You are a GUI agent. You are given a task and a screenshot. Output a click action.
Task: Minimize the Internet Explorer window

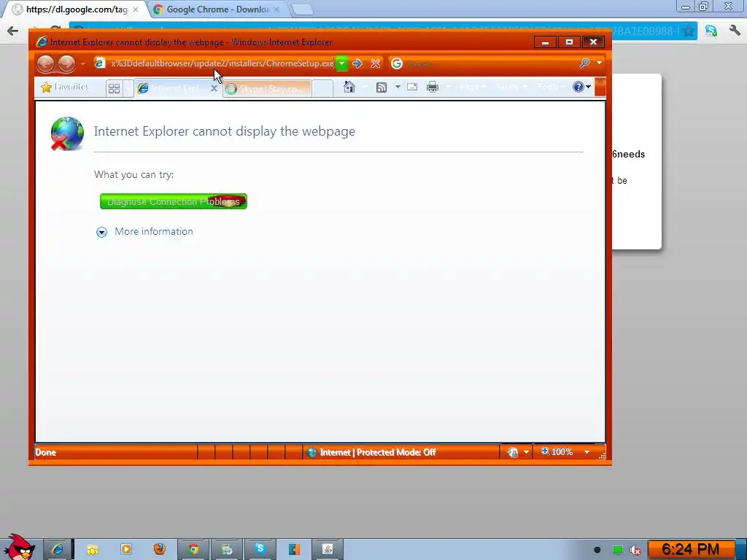(x=546, y=42)
